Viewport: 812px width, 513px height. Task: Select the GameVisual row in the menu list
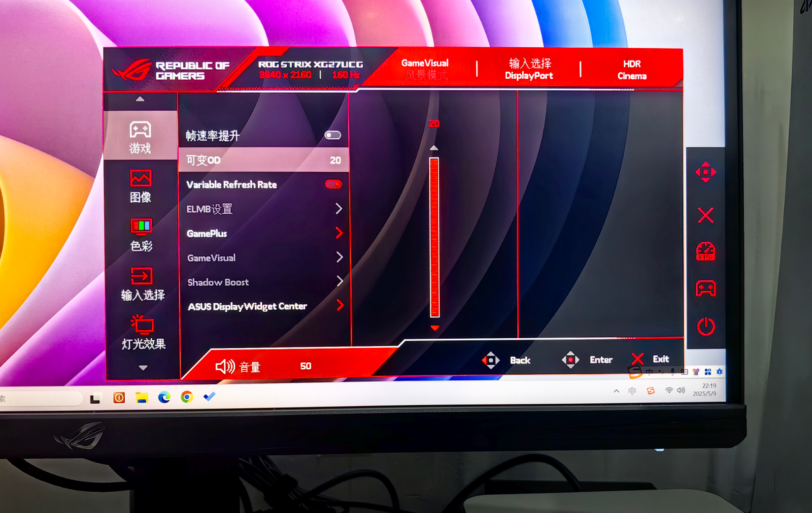coord(265,257)
